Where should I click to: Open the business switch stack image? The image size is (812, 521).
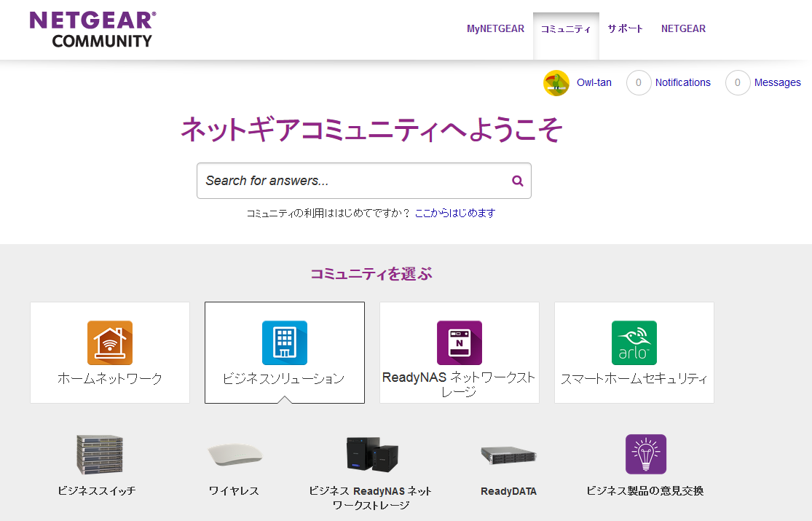(x=100, y=454)
